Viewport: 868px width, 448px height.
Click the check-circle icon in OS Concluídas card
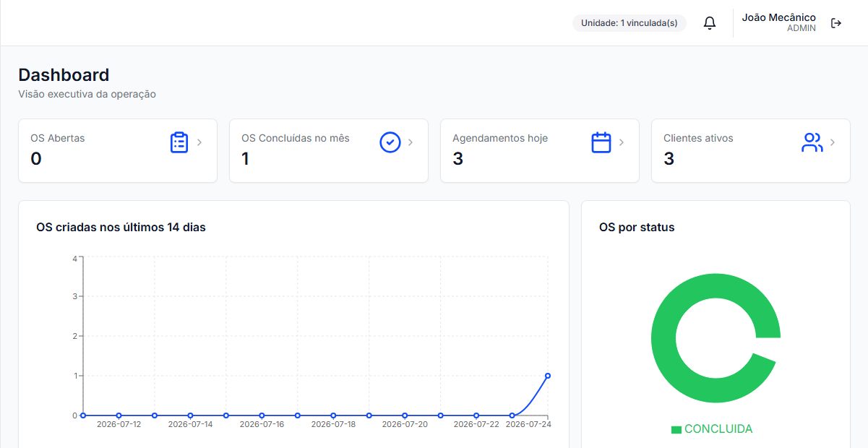tap(390, 142)
